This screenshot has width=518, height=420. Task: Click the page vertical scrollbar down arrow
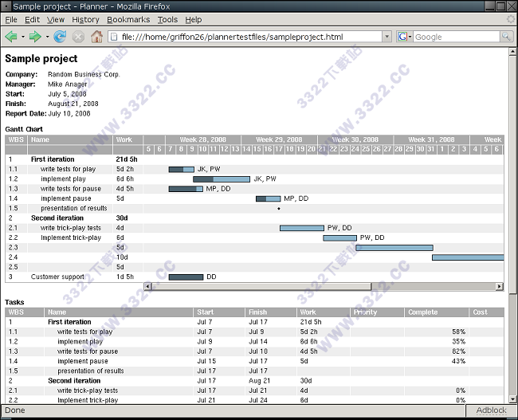click(511, 399)
